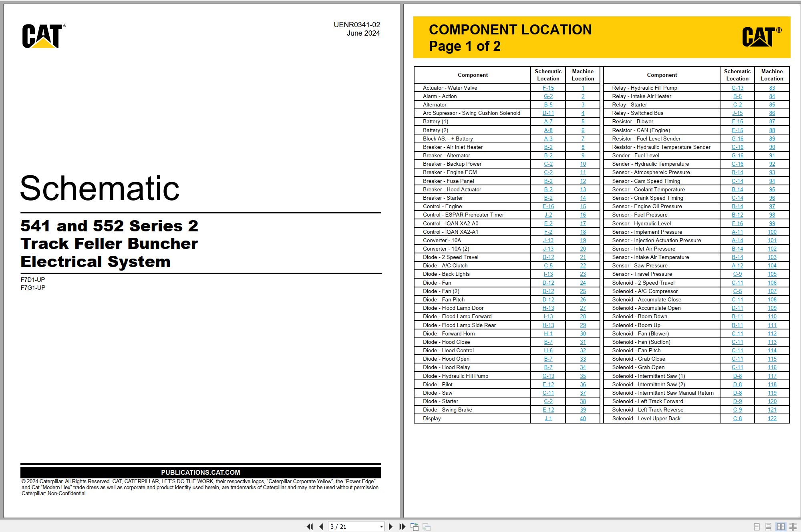The image size is (801, 532).
Task: Open schematic location E-15 for Resistor - CAN (Engine)
Action: (737, 130)
